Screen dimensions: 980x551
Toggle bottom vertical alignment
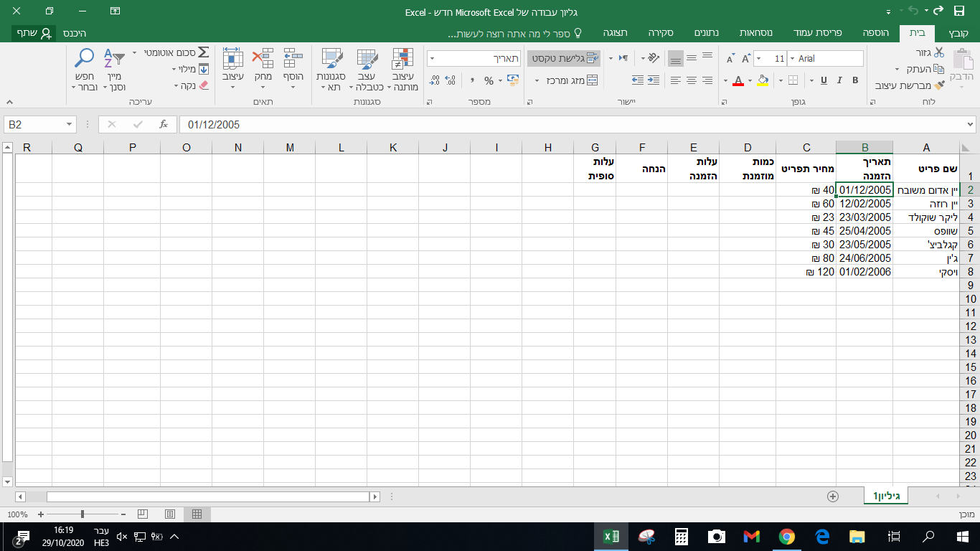click(676, 58)
